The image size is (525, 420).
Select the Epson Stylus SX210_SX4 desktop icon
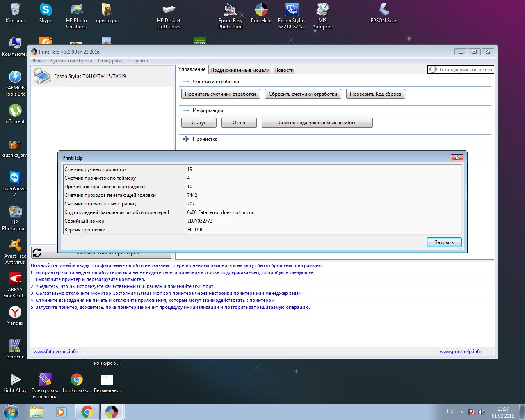tap(292, 16)
